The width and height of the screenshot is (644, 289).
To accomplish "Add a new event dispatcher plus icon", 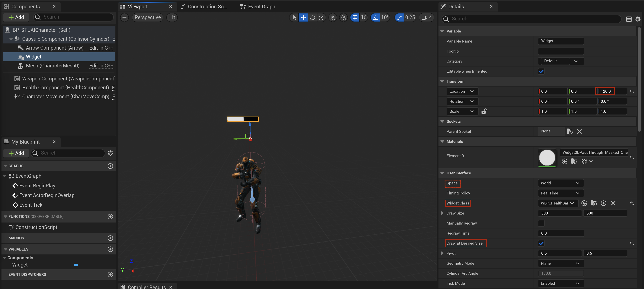I will tap(110, 275).
